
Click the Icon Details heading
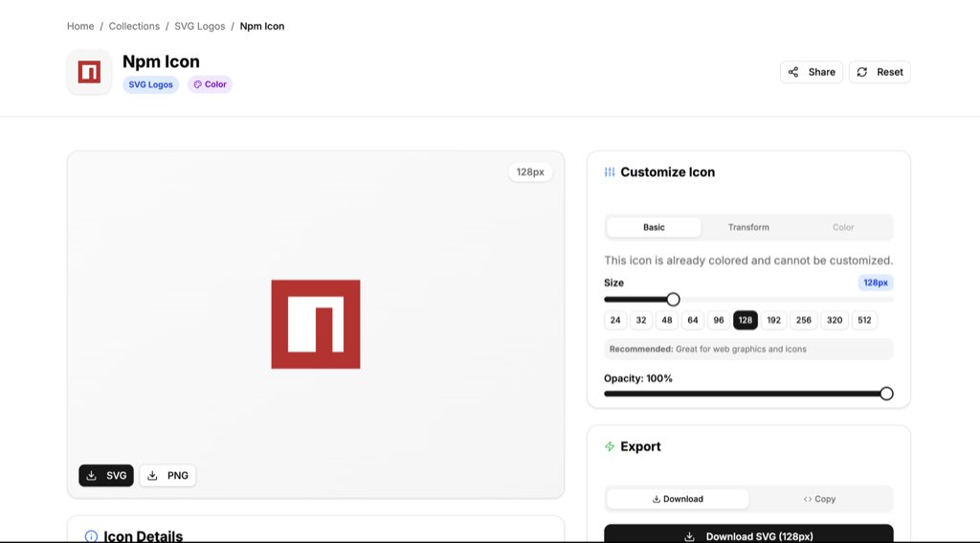pyautogui.click(x=144, y=536)
